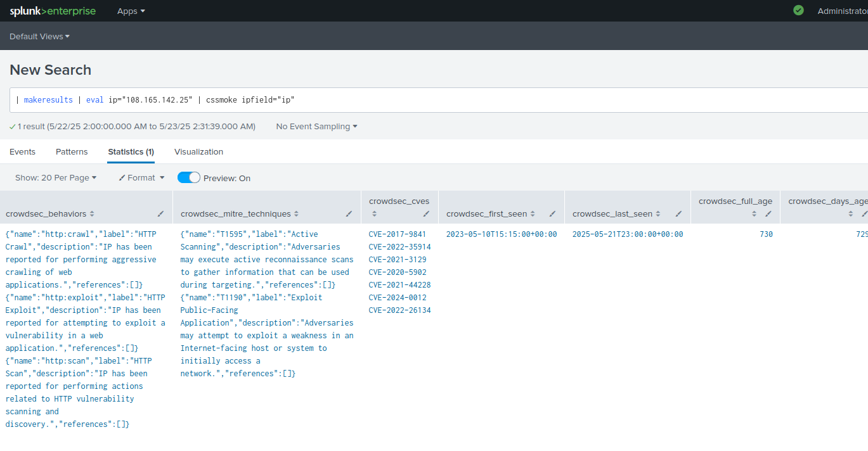Open the Format options dropdown
The image size is (868, 451).
coord(141,178)
